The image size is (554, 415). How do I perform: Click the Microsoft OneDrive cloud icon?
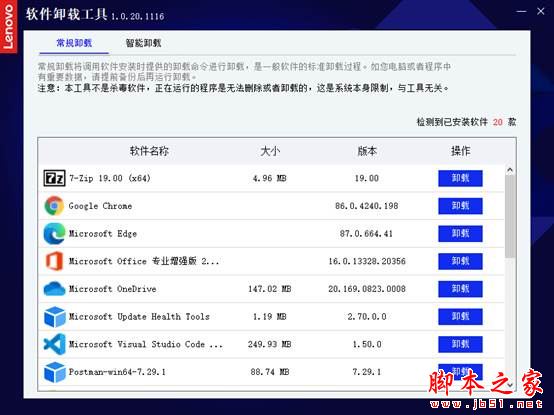click(x=54, y=289)
